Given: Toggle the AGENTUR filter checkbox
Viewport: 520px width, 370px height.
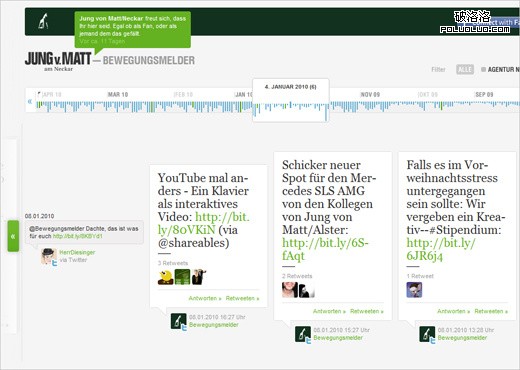Looking at the screenshot, I should (483, 70).
